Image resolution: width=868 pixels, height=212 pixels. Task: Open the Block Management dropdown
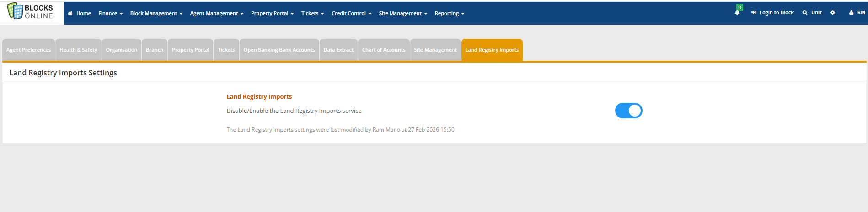click(156, 13)
